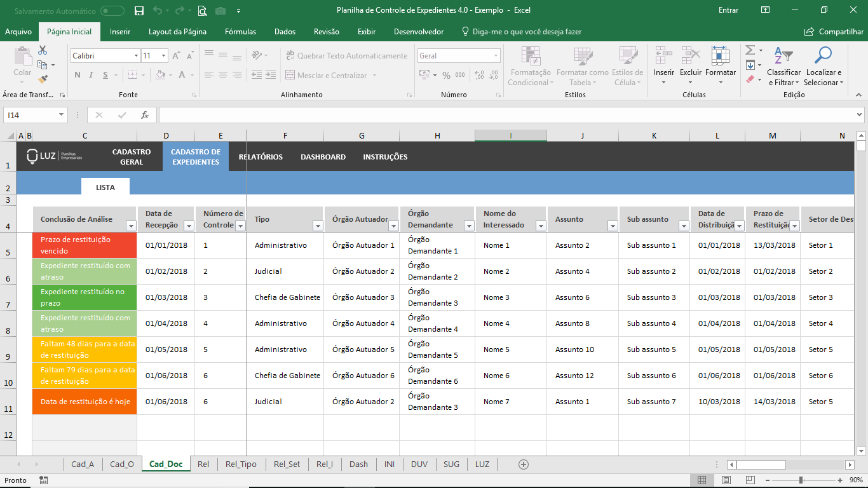The image size is (868, 488).
Task: Click the Compartilhar button
Action: point(834,32)
